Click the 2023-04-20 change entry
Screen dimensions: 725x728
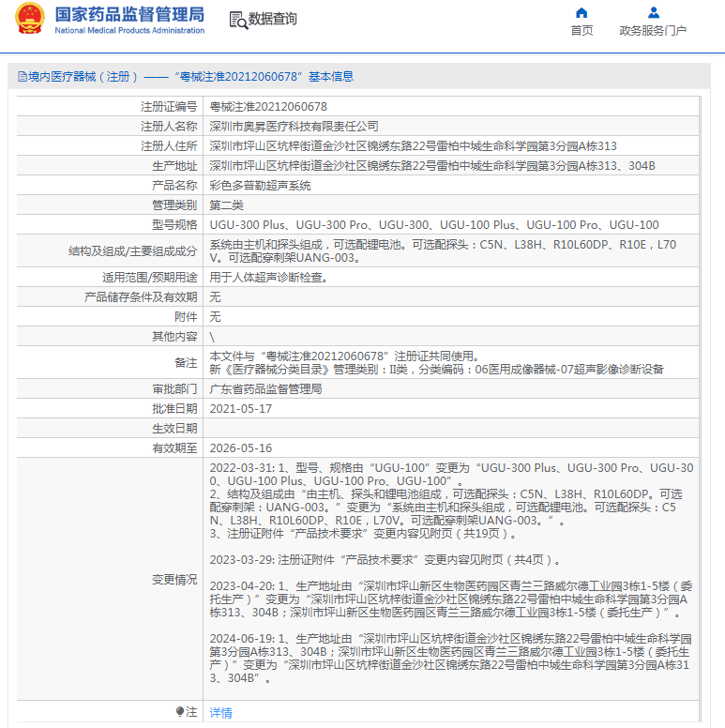pos(450,599)
